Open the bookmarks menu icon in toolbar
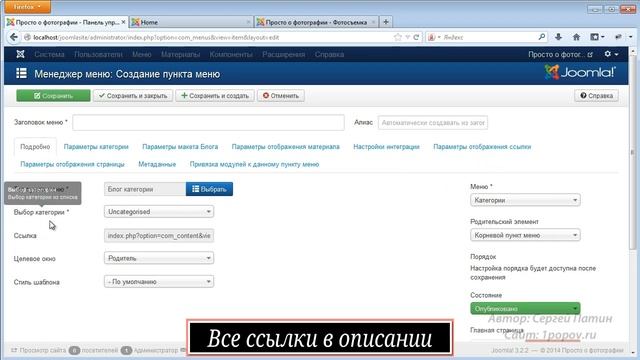Viewport: 640px width, 360px height. click(597, 37)
